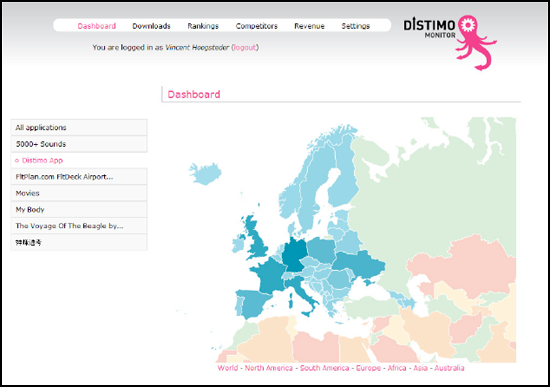Switch map to Africa
550x387 pixels.
[397, 368]
